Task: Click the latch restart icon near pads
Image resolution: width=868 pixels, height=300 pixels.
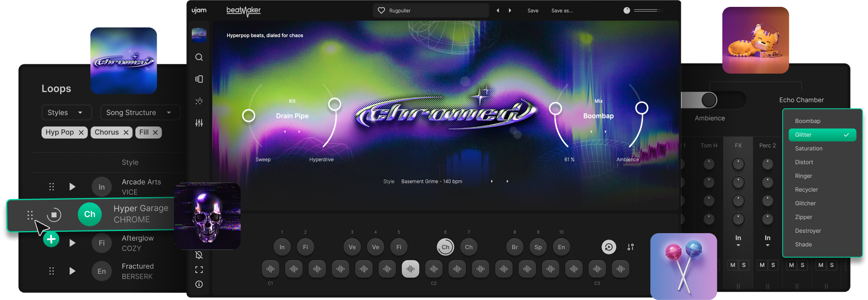Action: click(x=609, y=247)
